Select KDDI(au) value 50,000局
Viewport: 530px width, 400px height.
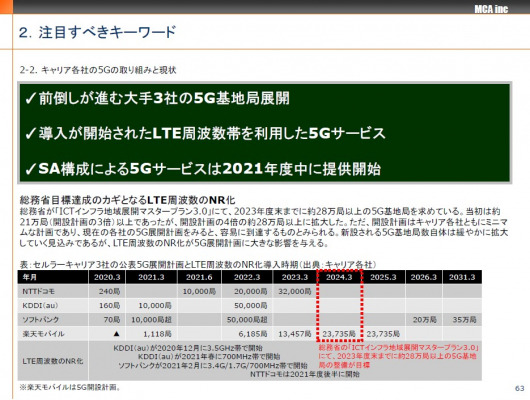click(x=250, y=305)
